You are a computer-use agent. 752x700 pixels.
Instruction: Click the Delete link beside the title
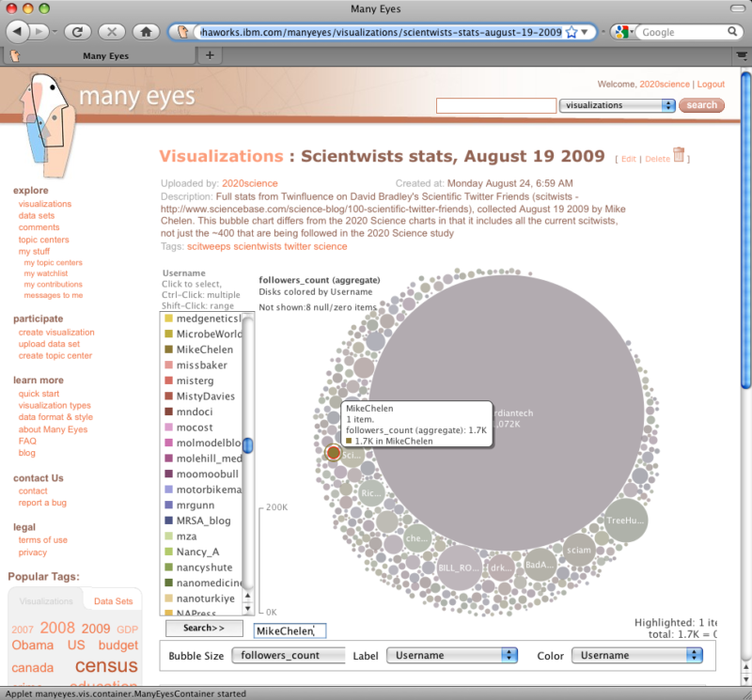[x=657, y=159]
